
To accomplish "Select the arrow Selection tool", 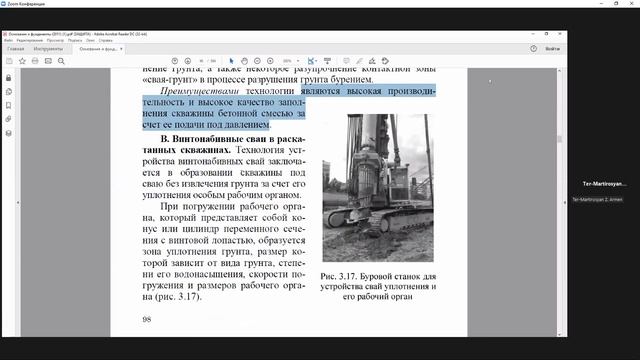I will click(x=231, y=61).
